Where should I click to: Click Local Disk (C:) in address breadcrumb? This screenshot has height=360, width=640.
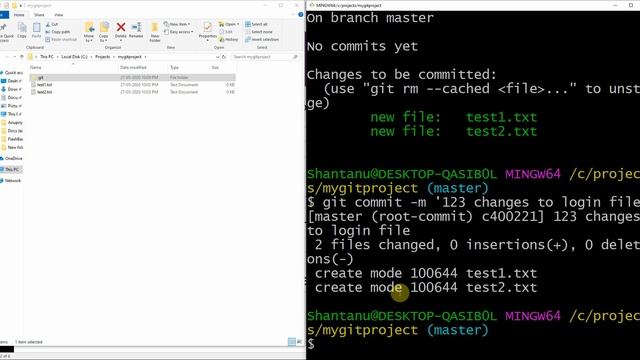point(74,57)
